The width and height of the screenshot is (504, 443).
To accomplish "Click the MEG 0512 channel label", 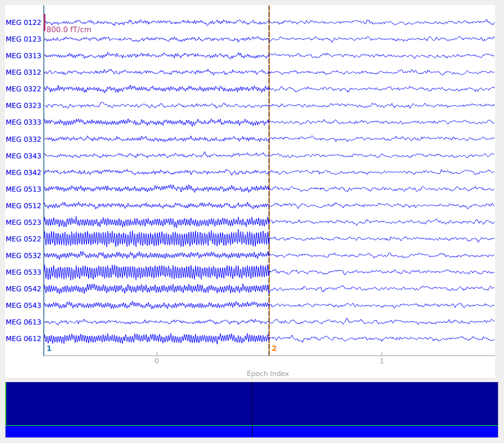I will [x=23, y=205].
